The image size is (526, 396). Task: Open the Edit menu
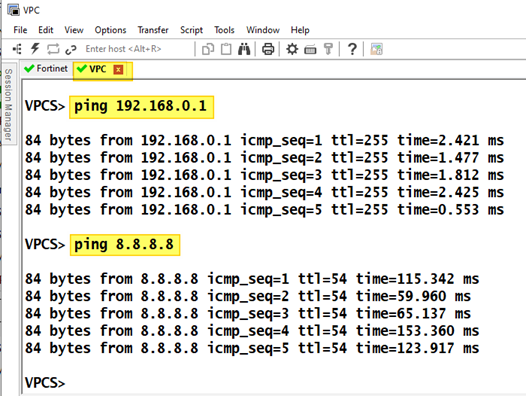[x=46, y=30]
